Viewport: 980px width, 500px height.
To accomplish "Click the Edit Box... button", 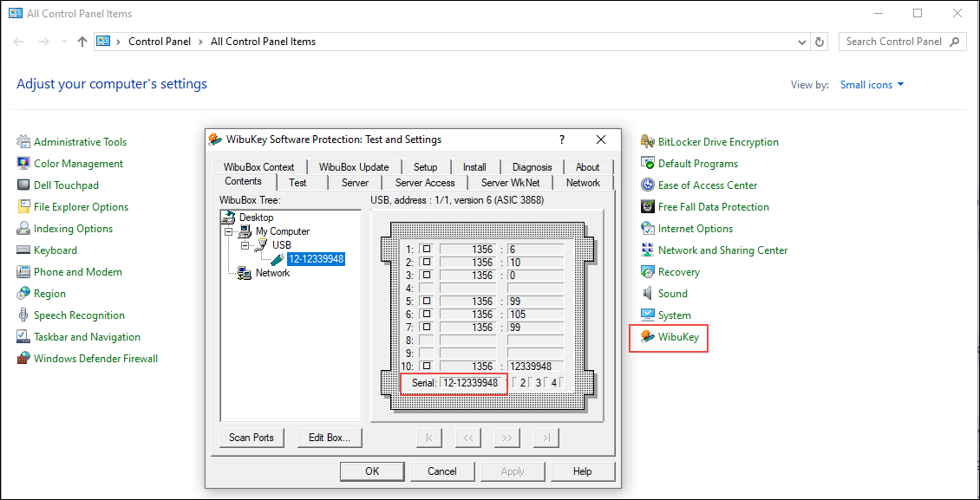I will pos(330,438).
